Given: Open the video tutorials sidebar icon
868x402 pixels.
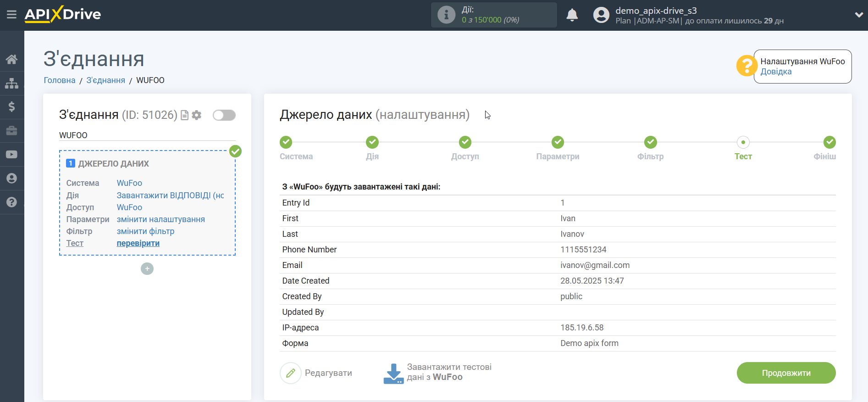Looking at the screenshot, I should click(x=12, y=155).
